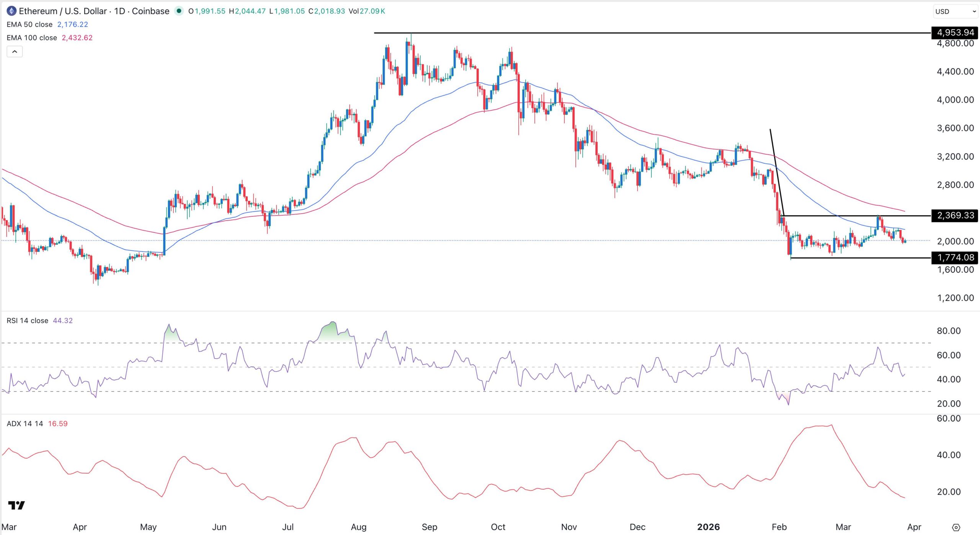Click the 2,369.33 resistance price label
This screenshot has height=535, width=980.
click(955, 215)
